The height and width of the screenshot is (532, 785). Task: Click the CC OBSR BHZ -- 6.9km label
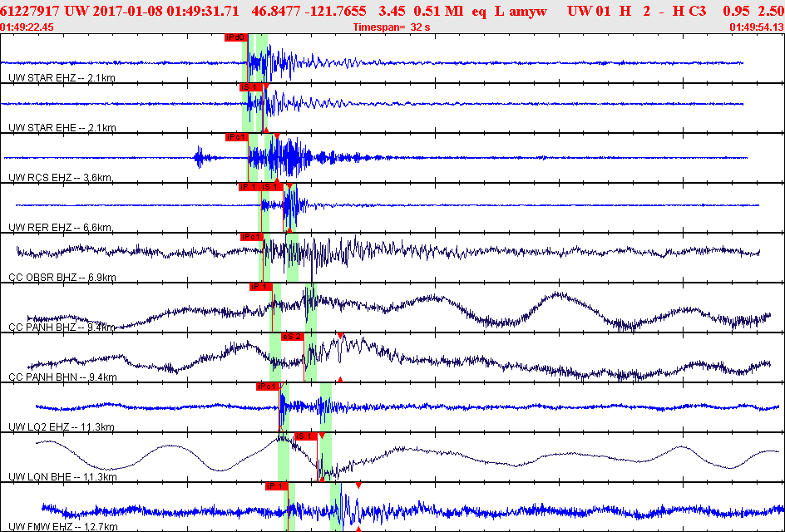coord(62,278)
